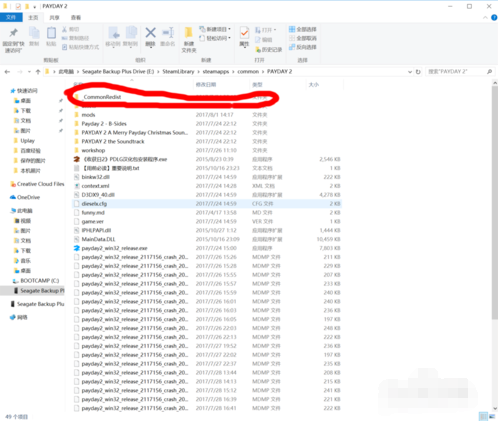Click the Delete (删除) X icon
The height and width of the screenshot is (421, 498).
pos(150,37)
